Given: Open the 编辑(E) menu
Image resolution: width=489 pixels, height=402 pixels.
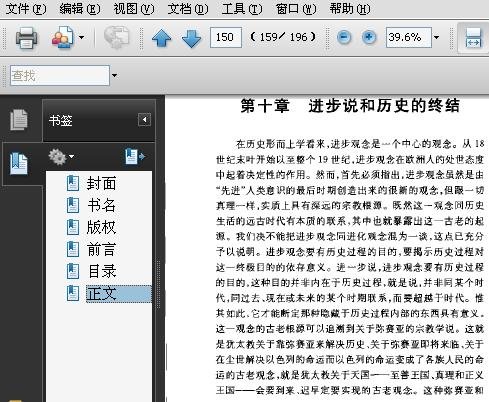Looking at the screenshot, I should [x=80, y=8].
